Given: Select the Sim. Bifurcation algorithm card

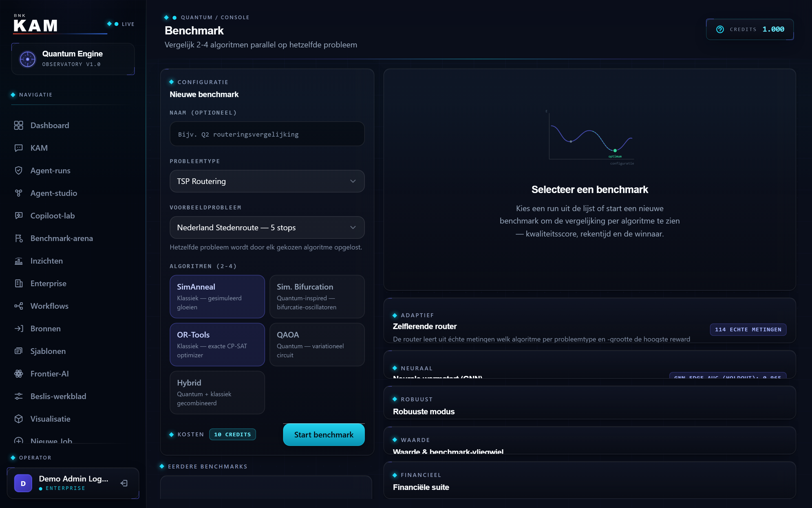Looking at the screenshot, I should [x=317, y=296].
